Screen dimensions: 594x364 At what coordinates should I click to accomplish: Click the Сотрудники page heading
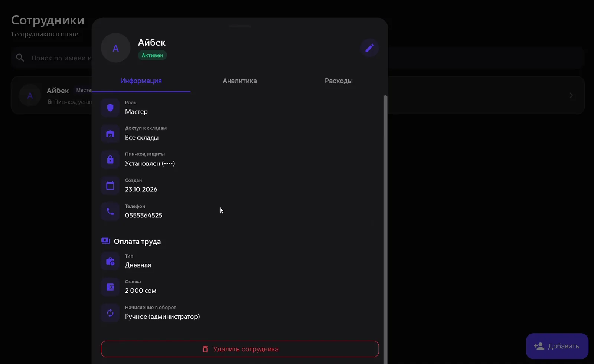[x=48, y=20]
